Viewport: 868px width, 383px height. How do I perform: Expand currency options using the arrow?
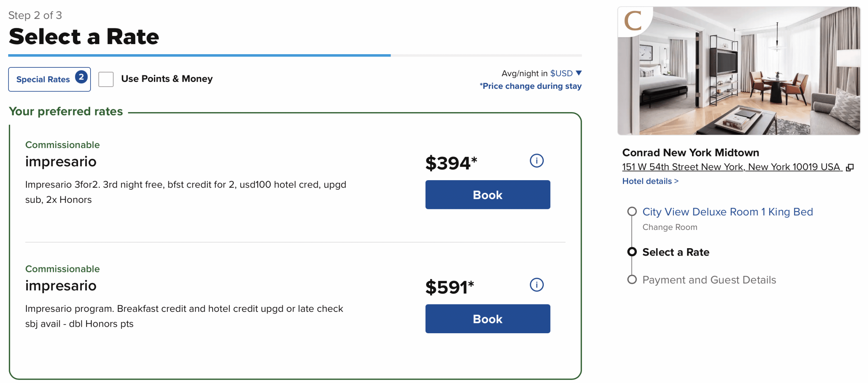click(x=579, y=73)
